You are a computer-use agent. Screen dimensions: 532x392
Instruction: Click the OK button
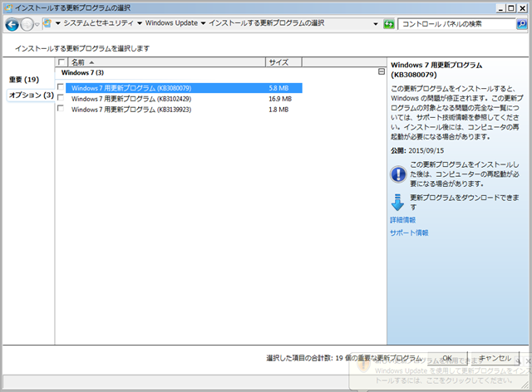[447, 358]
